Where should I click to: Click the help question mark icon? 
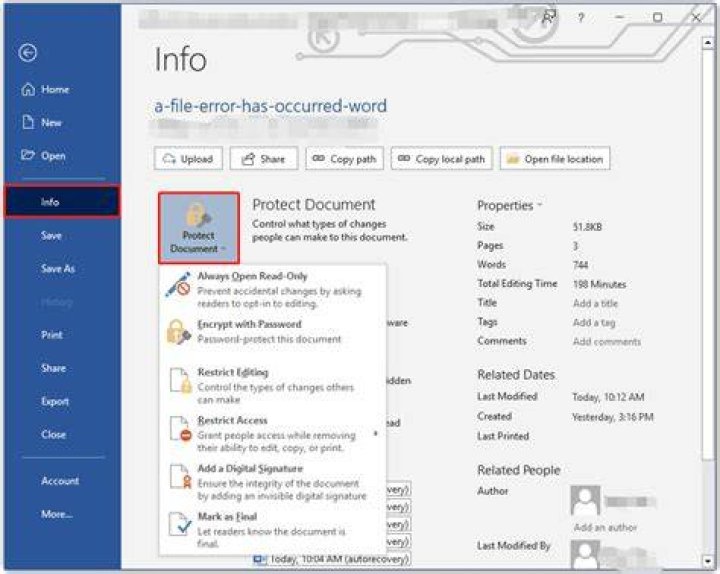581,18
